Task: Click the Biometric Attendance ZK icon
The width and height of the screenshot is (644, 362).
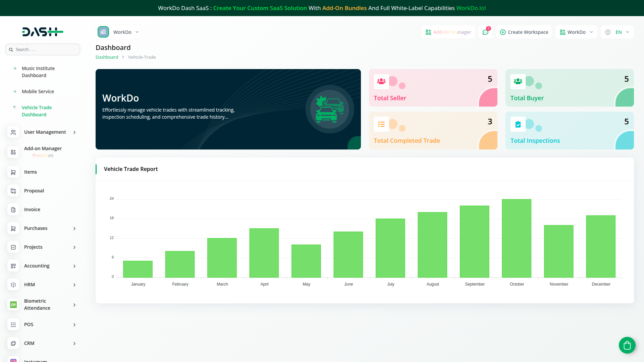Action: coord(13,305)
